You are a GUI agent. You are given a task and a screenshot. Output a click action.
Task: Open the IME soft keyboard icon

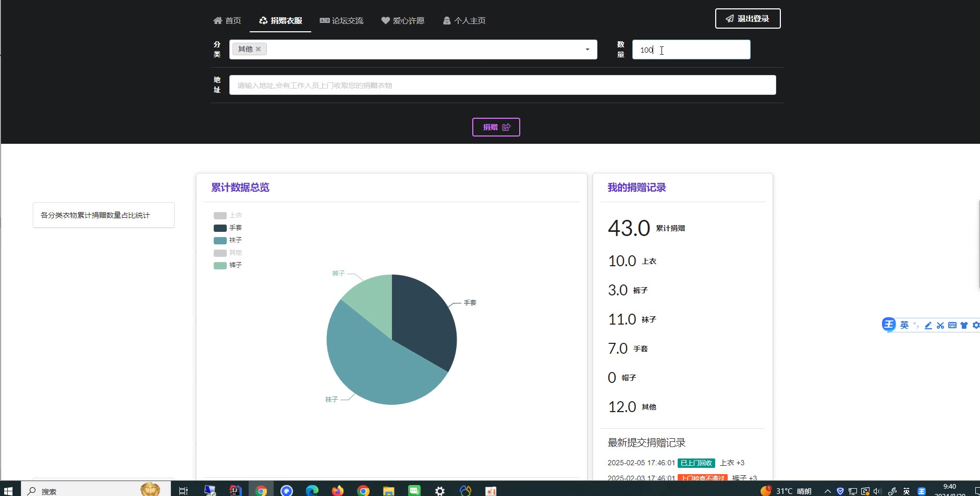[x=952, y=325]
